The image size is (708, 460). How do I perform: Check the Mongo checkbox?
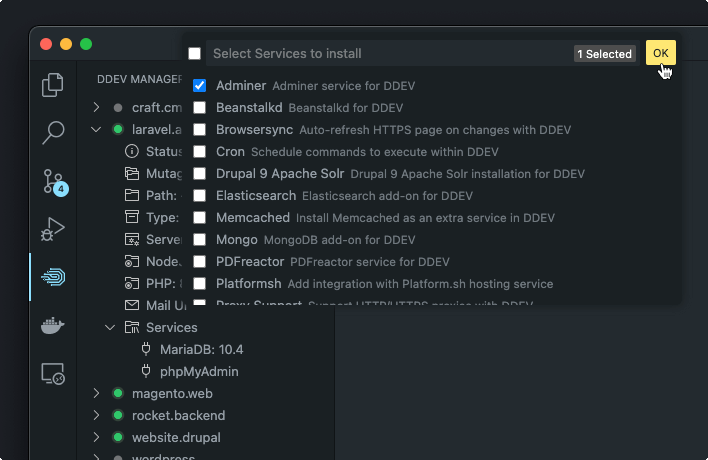(200, 239)
